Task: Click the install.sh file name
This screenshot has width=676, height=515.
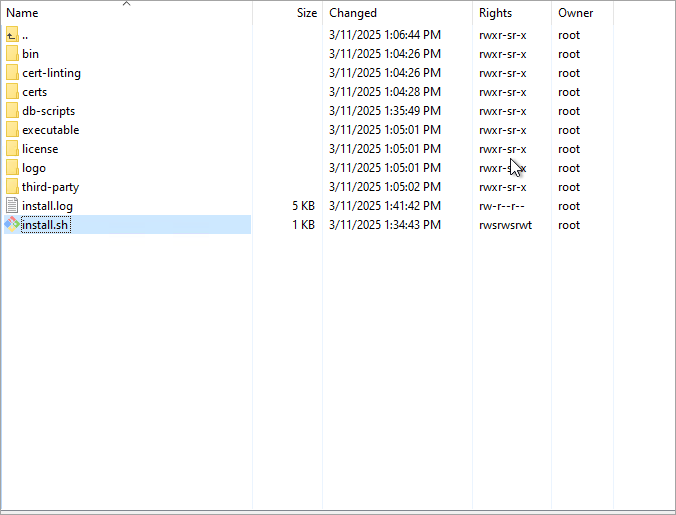Action: coord(46,225)
